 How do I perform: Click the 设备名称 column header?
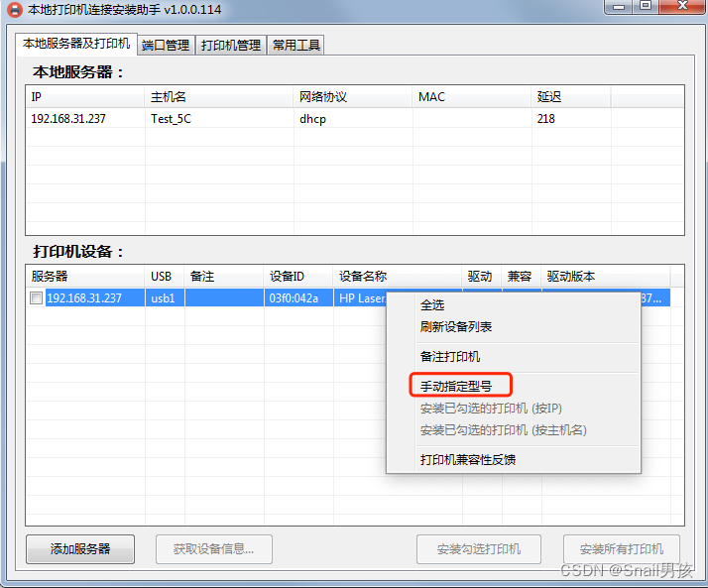point(398,277)
